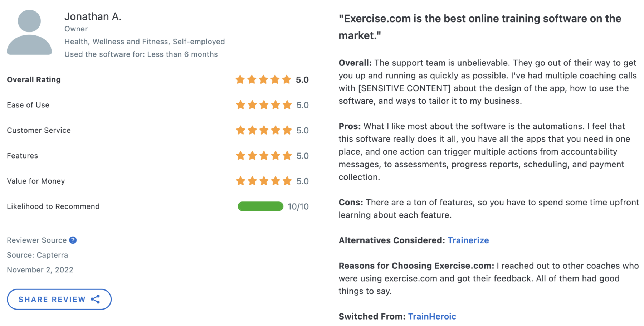Click the Overall Rating 5.0 score value
The height and width of the screenshot is (326, 644).
pos(302,79)
